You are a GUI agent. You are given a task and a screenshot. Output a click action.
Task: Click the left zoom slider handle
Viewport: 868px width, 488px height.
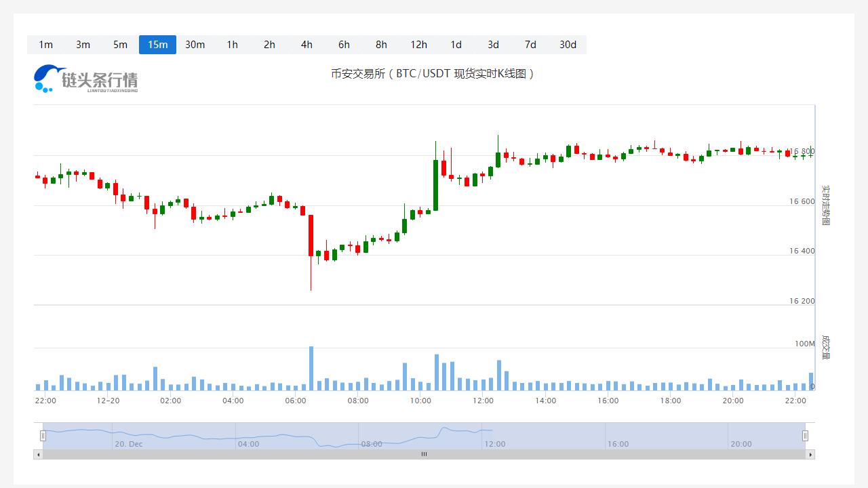pyautogui.click(x=43, y=436)
